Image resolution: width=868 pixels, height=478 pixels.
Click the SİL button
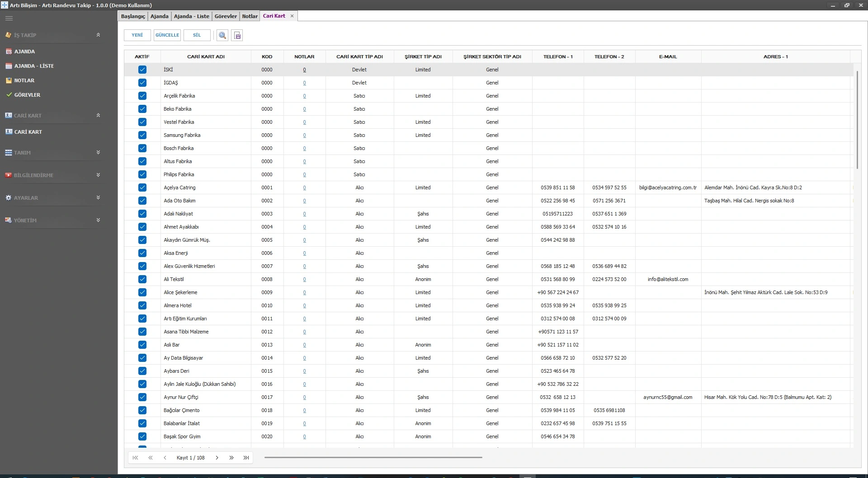tap(197, 35)
